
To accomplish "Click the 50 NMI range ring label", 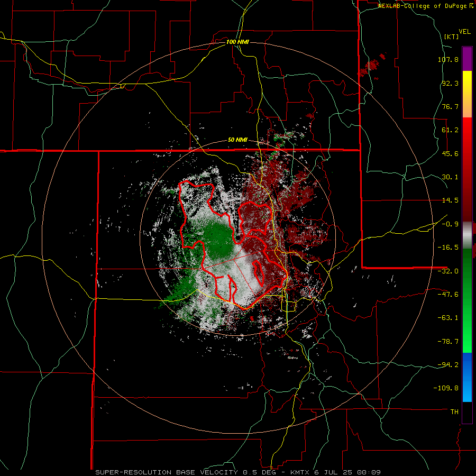I will click(x=237, y=140).
